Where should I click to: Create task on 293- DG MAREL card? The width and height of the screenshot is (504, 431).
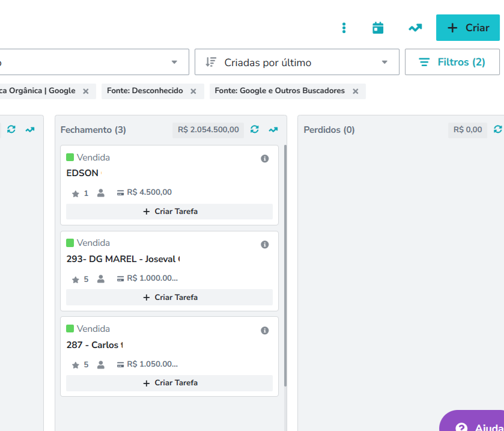pos(169,298)
